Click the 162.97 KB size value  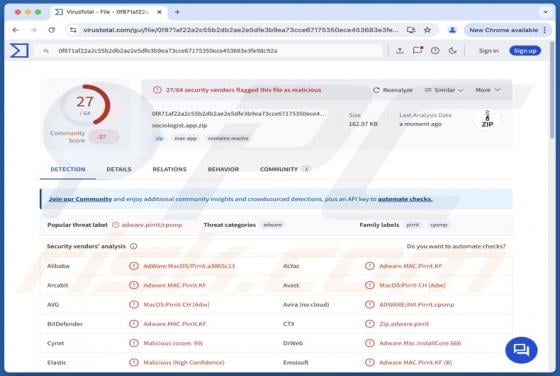click(x=363, y=124)
